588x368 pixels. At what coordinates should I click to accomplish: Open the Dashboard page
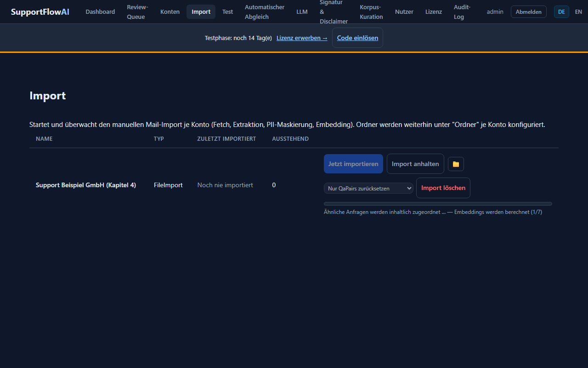coord(100,11)
